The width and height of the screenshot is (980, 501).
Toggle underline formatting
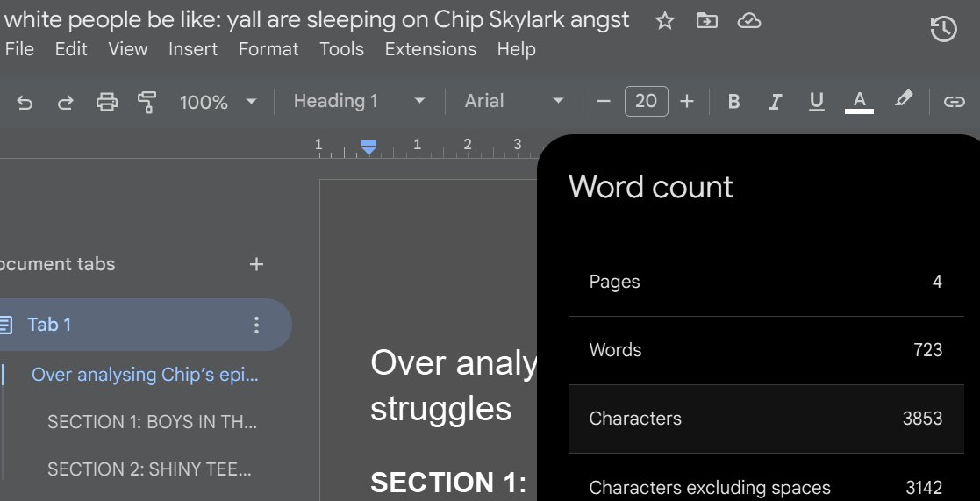point(816,101)
